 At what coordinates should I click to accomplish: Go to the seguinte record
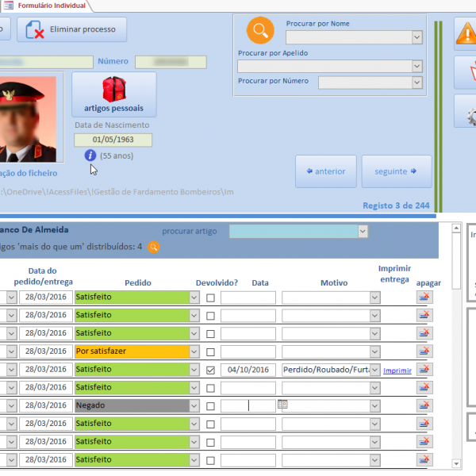click(397, 171)
